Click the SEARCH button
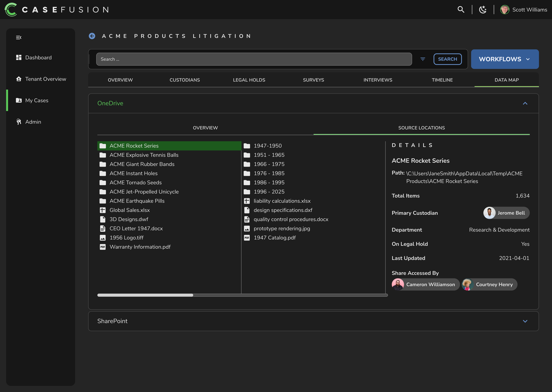 448,59
